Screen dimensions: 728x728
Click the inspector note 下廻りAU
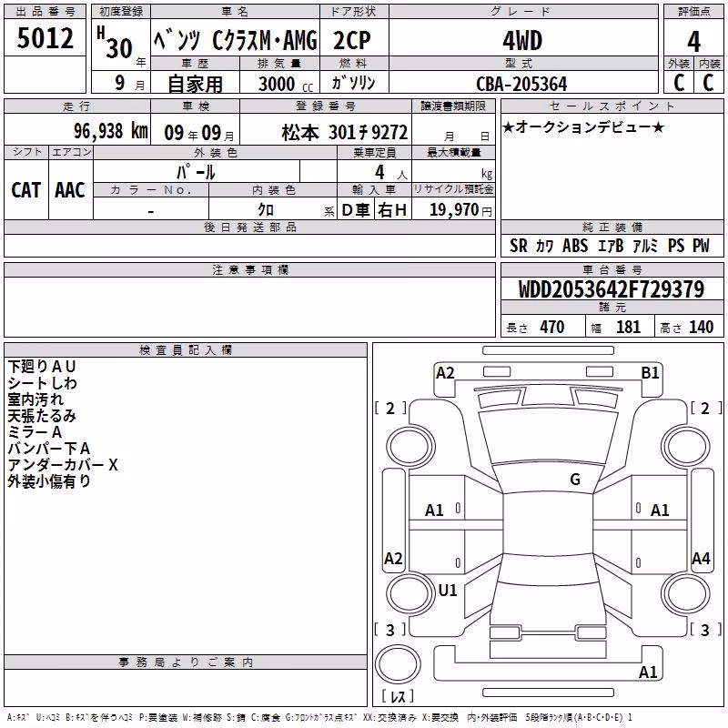(x=41, y=367)
